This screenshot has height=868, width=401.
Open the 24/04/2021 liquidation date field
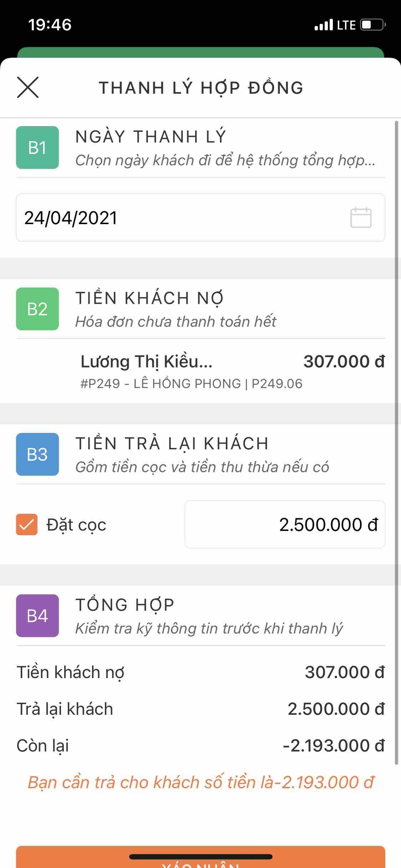(178, 218)
